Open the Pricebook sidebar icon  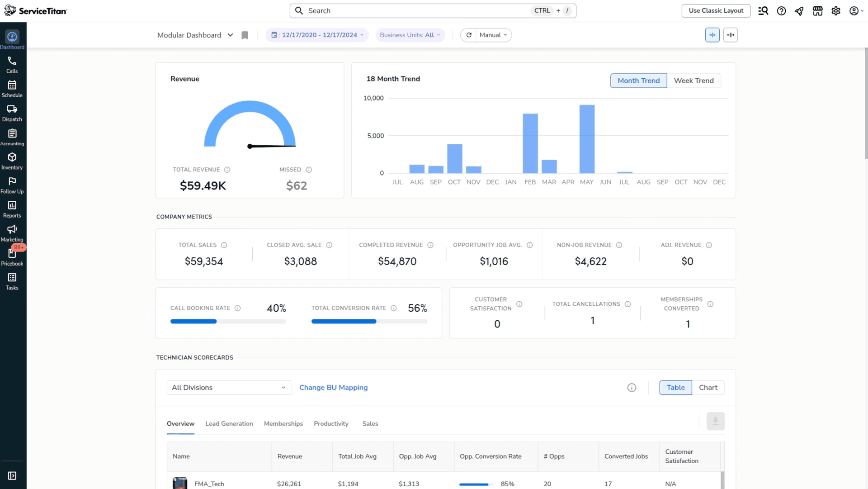coord(12,257)
